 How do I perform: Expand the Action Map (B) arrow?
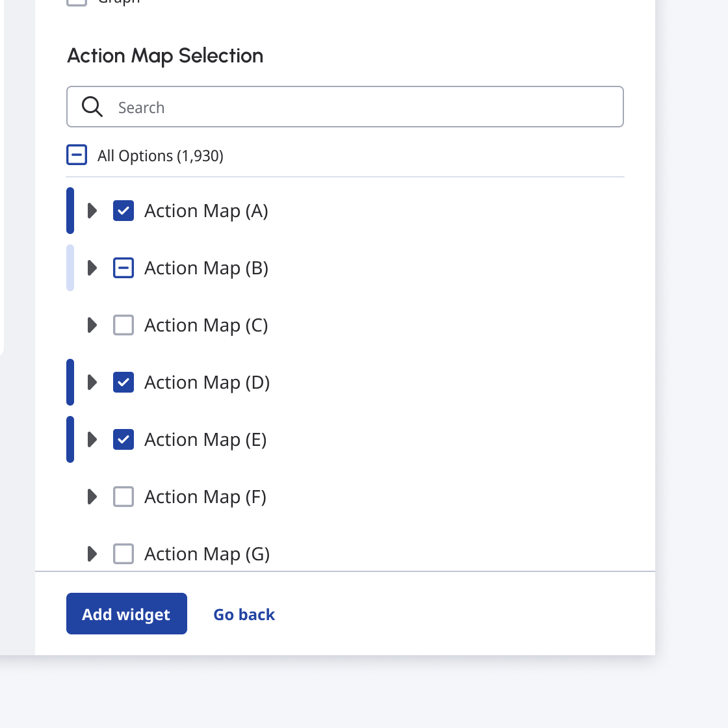pos(92,268)
